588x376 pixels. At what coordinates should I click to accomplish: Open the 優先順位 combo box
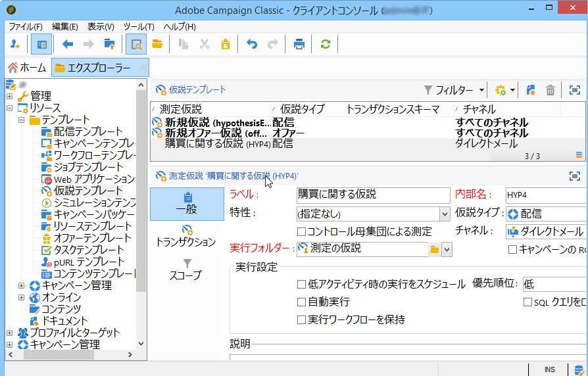[555, 284]
